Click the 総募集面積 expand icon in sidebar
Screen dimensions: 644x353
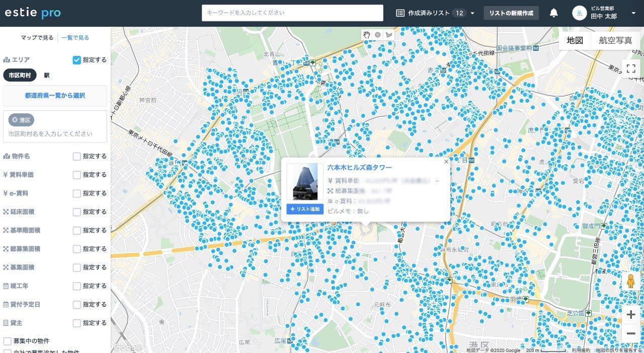[6, 249]
